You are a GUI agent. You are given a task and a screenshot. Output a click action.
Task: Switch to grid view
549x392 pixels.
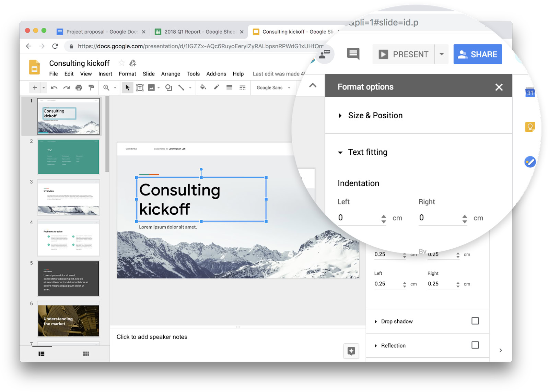coord(86,354)
